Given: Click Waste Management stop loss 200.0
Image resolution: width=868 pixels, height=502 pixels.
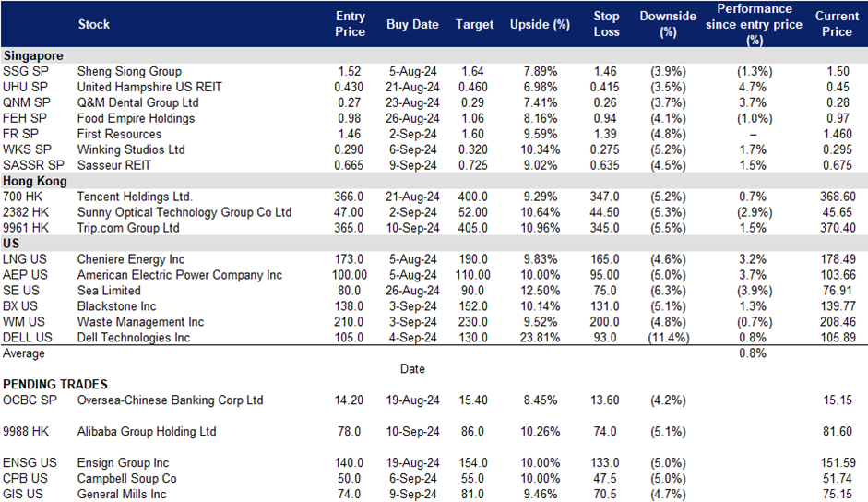Looking at the screenshot, I should click(604, 322).
